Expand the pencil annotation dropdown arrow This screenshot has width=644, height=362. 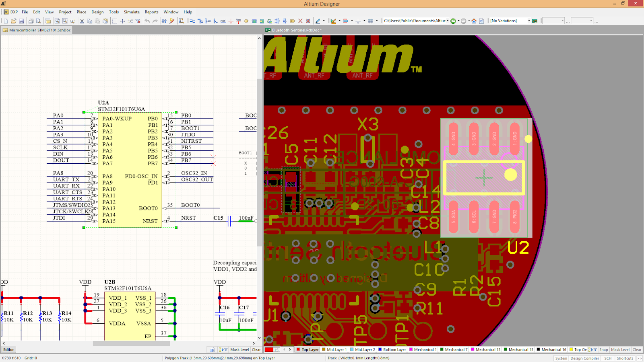pyautogui.click(x=324, y=21)
